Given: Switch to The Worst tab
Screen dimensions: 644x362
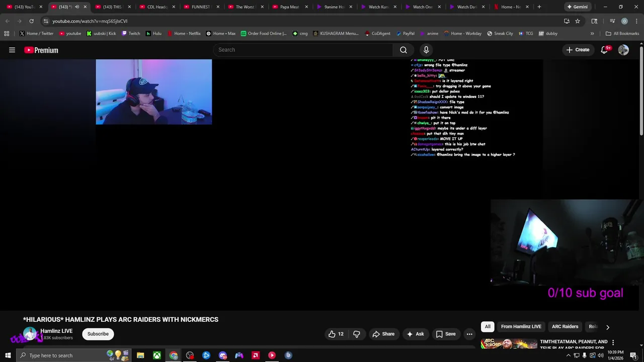Looking at the screenshot, I should (x=246, y=7).
